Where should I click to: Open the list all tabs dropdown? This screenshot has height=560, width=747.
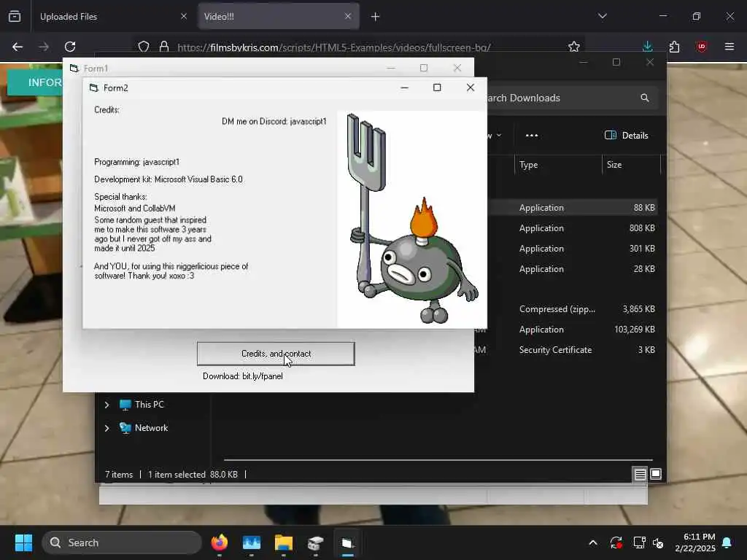click(x=602, y=16)
